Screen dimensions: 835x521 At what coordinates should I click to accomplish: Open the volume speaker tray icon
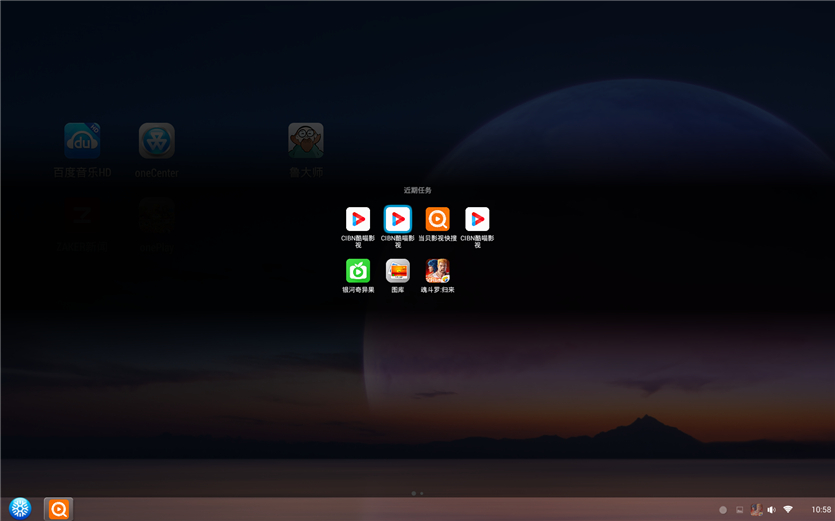(x=771, y=510)
